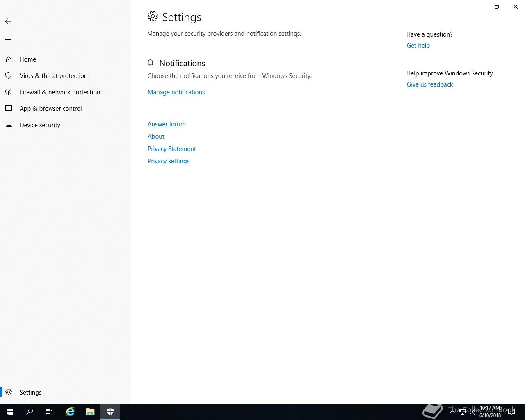Click 'Manage your security providers' description text

(224, 34)
